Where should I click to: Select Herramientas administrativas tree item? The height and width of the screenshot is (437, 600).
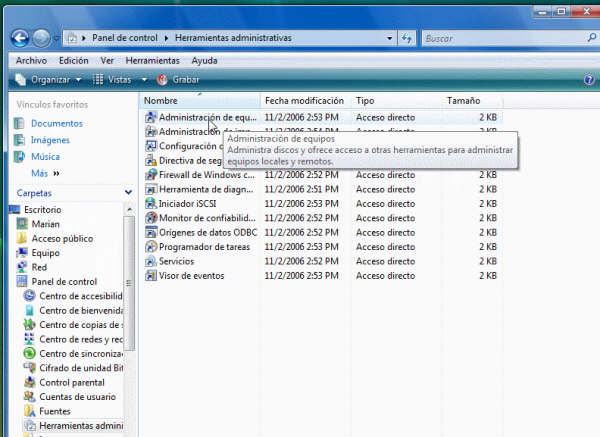pos(81,426)
